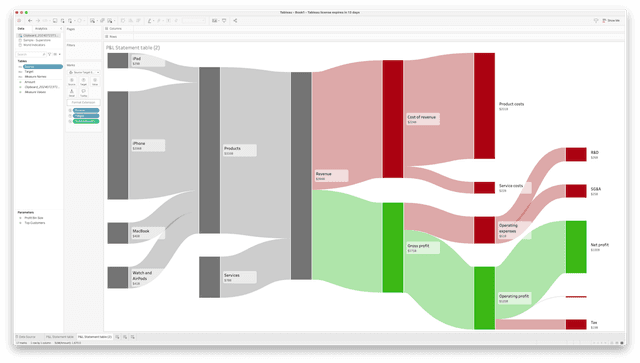The height and width of the screenshot is (363, 640).
Task: Select the Amount measure field
Action: (30, 82)
